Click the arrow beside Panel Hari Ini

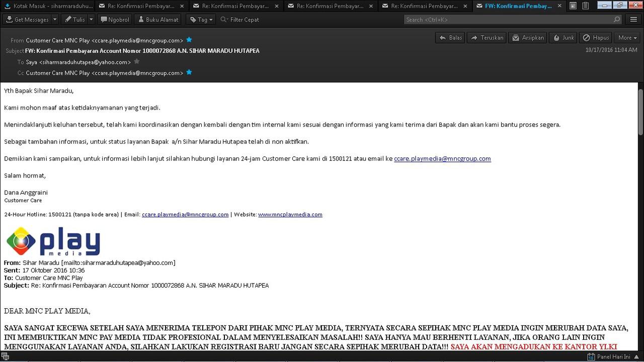coord(637,357)
